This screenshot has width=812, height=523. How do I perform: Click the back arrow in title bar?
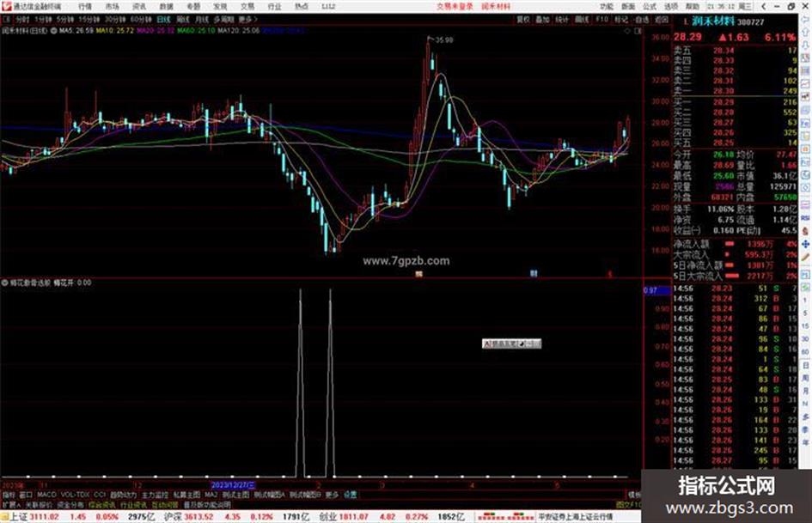(x=763, y=7)
